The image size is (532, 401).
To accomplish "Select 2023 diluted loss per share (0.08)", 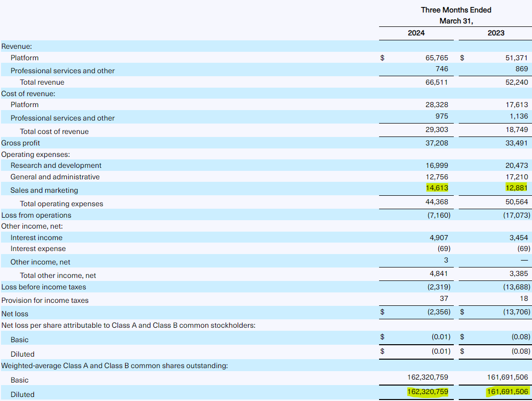I will click(521, 351).
